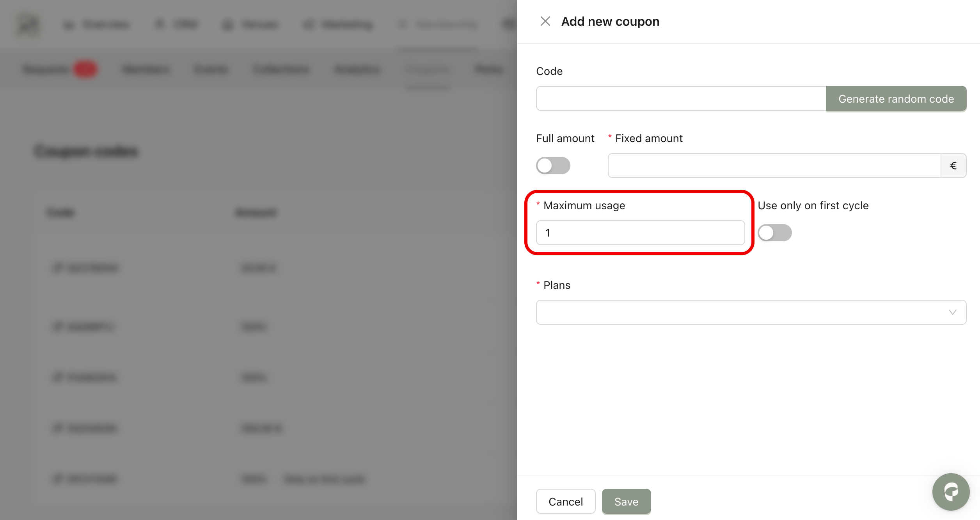The height and width of the screenshot is (520, 980).
Task: Click the euro currency symbol addon
Action: [953, 166]
